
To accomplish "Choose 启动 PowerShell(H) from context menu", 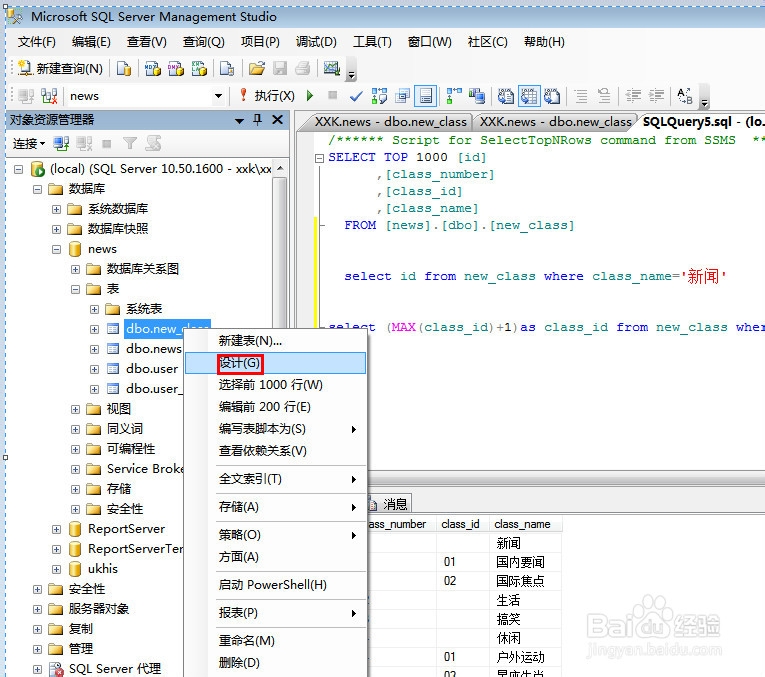I will coord(275,585).
